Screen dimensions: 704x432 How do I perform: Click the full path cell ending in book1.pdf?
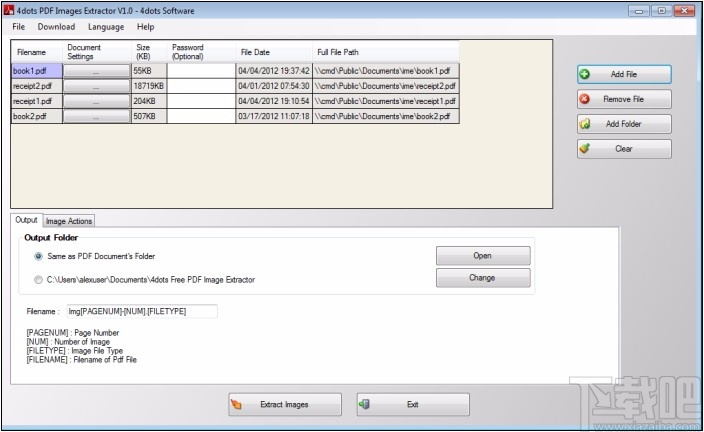[386, 71]
